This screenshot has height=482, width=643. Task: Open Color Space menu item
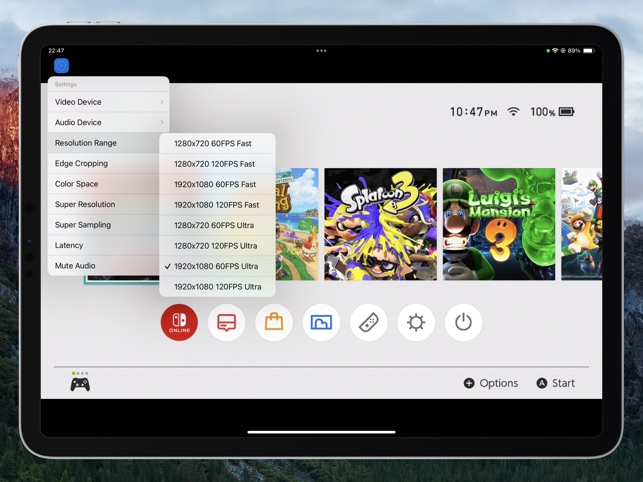coord(104,184)
